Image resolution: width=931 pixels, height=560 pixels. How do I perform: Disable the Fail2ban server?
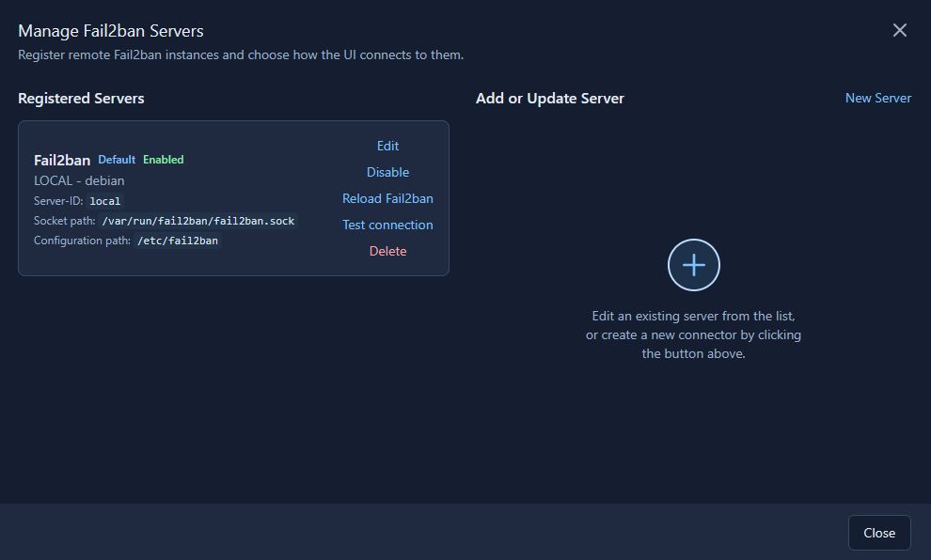[387, 172]
